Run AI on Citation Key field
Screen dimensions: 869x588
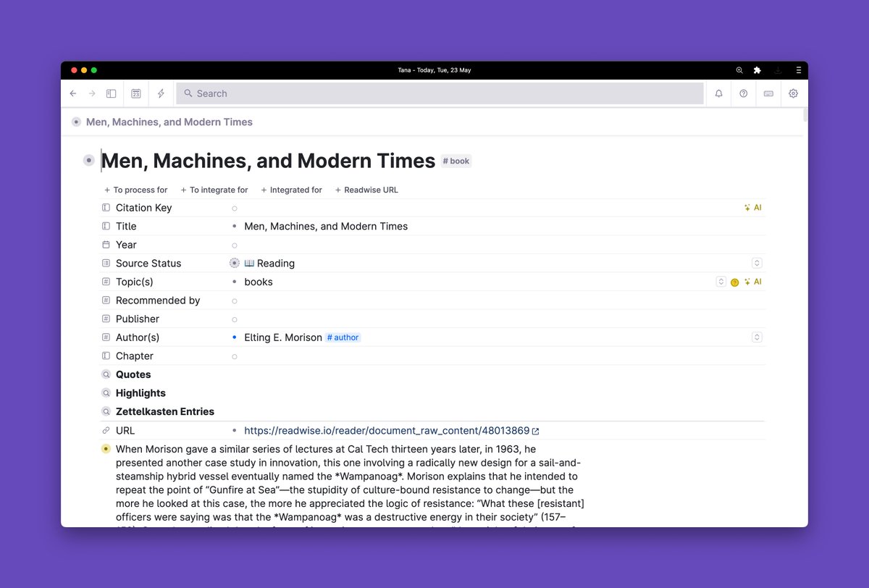click(x=752, y=208)
